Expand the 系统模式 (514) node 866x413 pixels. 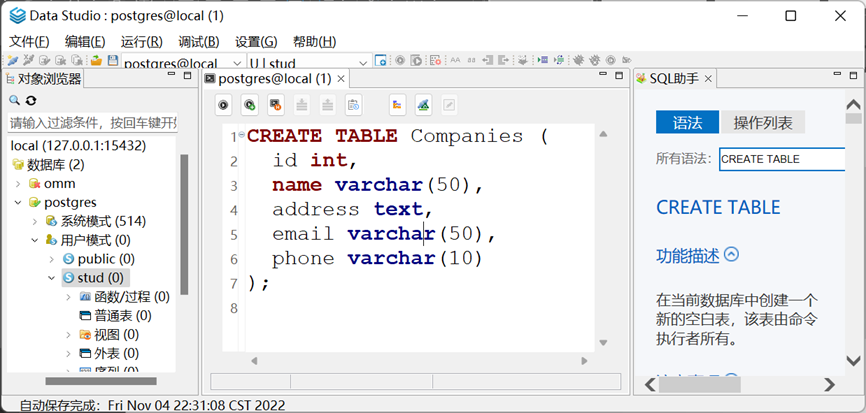(x=35, y=221)
